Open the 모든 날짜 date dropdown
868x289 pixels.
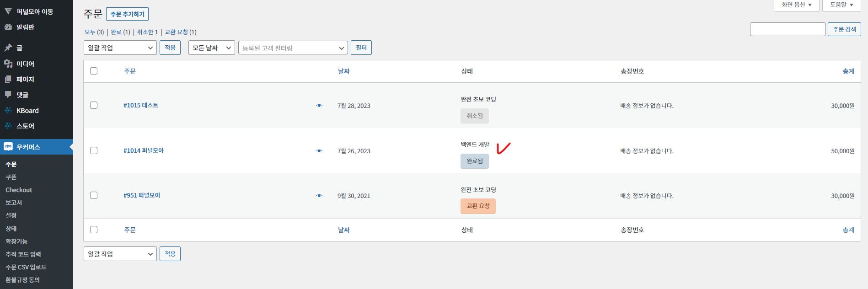[x=212, y=48]
